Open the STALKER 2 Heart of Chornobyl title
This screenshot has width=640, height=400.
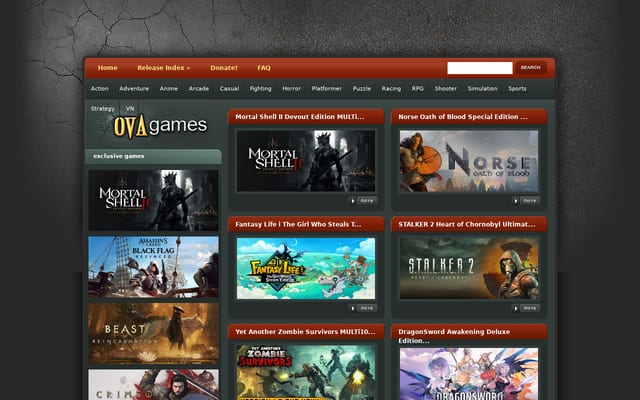click(467, 224)
